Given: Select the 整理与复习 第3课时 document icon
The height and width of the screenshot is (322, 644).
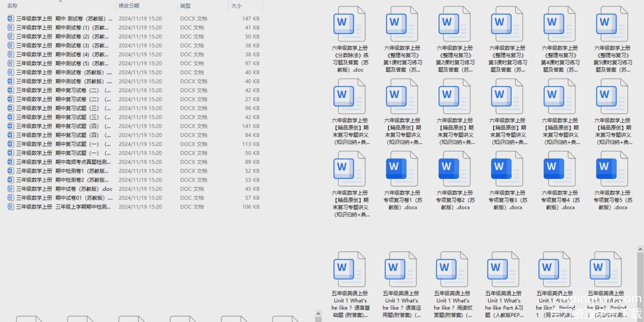Looking at the screenshot, I should coord(507,25).
